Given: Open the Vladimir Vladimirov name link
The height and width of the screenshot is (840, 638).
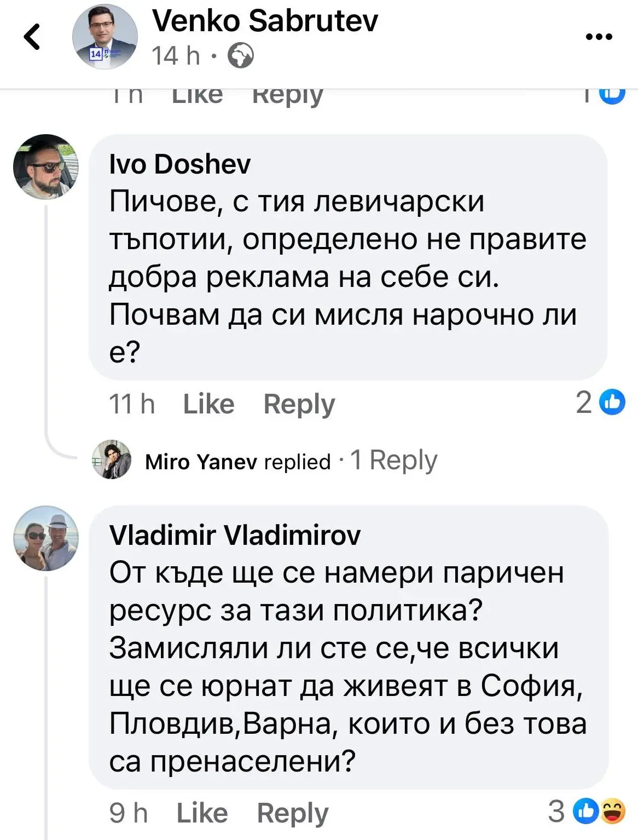Looking at the screenshot, I should [235, 535].
